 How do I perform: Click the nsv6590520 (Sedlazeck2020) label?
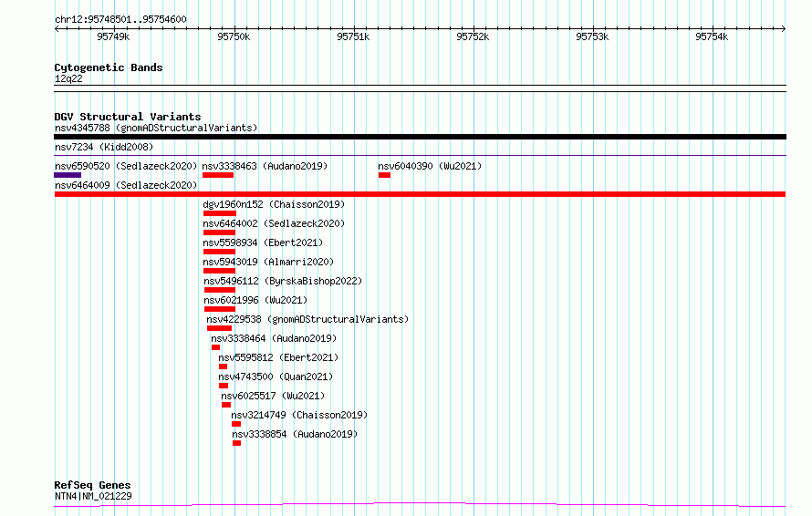pos(126,166)
